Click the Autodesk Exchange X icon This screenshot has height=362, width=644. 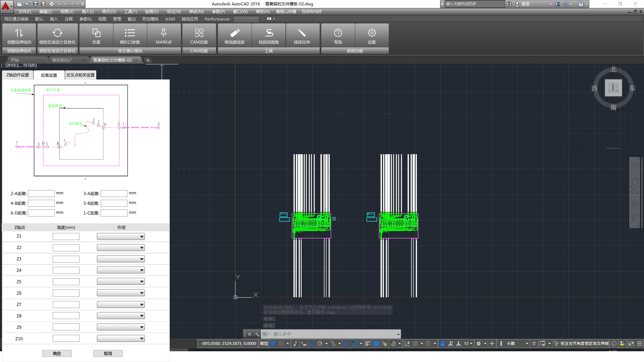(x=557, y=4)
